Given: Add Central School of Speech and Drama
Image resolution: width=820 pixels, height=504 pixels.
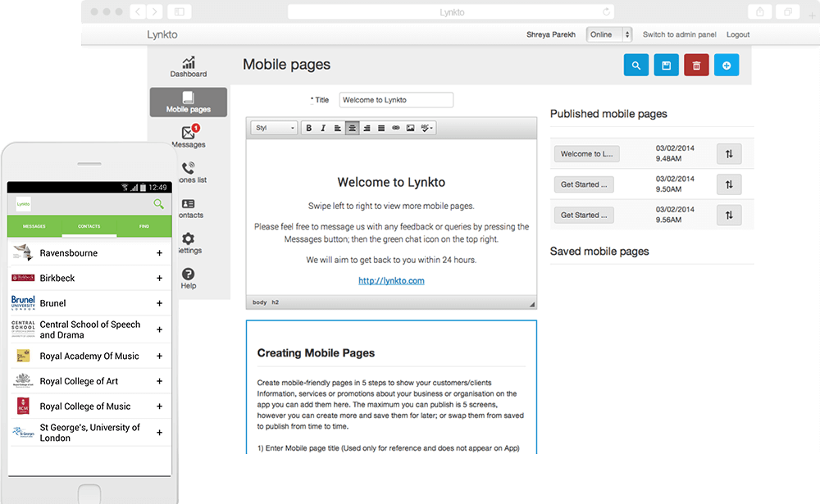Looking at the screenshot, I should tap(159, 329).
